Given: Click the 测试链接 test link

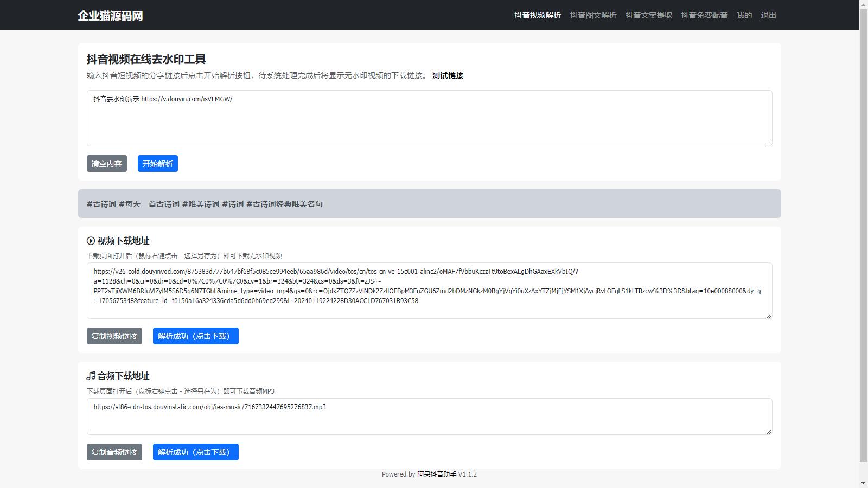Looking at the screenshot, I should pyautogui.click(x=448, y=75).
